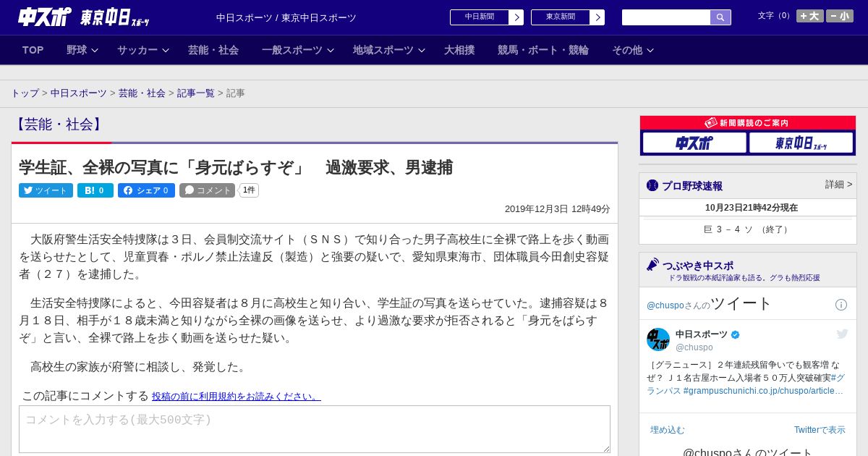Open the 芸能・社会 section
The width and height of the screenshot is (868, 456).
point(213,50)
